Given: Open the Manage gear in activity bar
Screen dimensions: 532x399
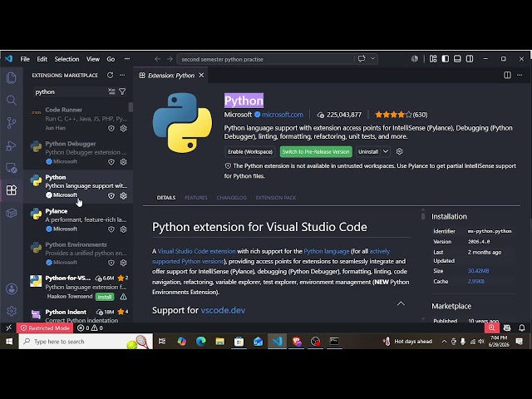Looking at the screenshot, I should click(x=12, y=311).
